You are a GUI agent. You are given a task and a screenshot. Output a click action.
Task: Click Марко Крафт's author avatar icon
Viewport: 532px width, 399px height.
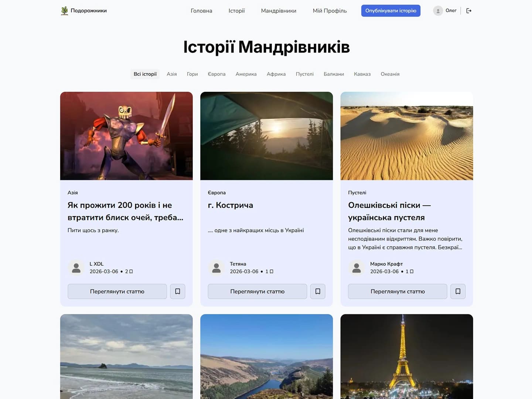[357, 267]
